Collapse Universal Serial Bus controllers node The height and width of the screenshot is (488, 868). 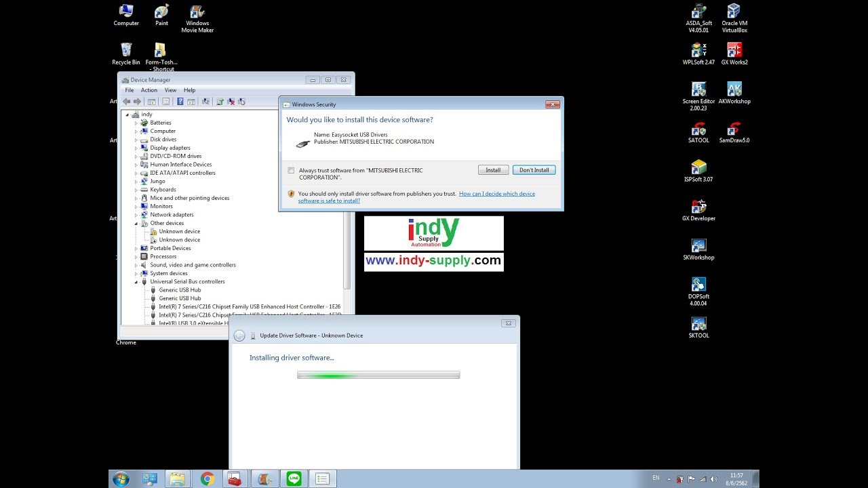(x=136, y=282)
